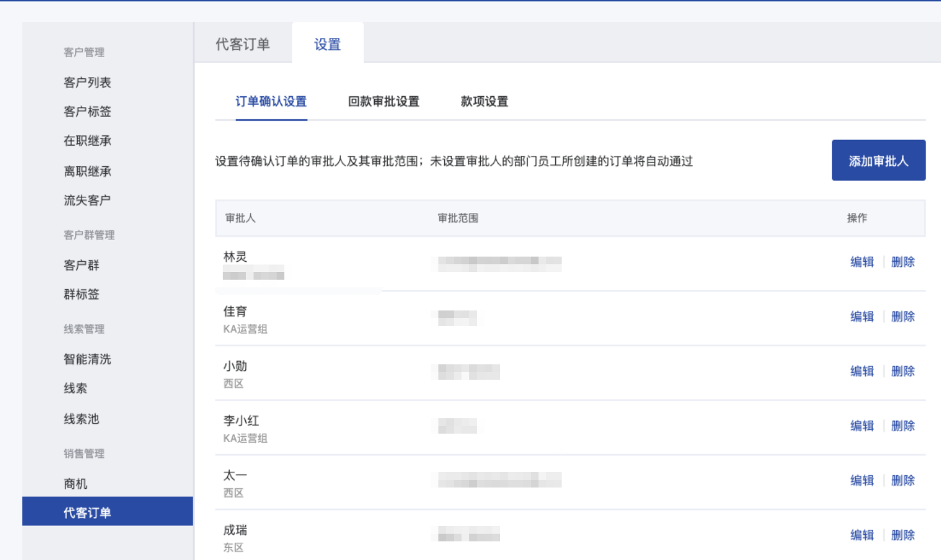
Task: Delete the approver 佳育 row
Action: coord(903,316)
